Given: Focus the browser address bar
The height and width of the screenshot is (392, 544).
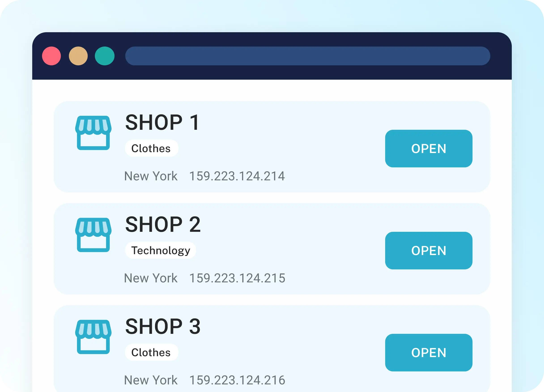Looking at the screenshot, I should [308, 56].
